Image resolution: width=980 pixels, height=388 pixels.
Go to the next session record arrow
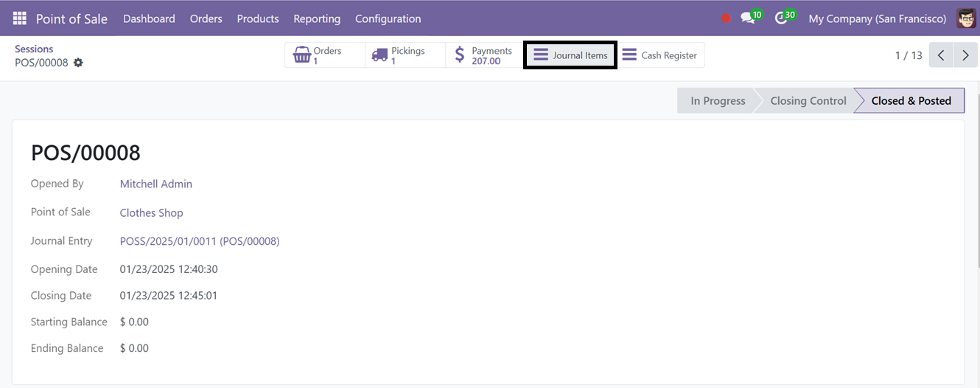coord(965,55)
